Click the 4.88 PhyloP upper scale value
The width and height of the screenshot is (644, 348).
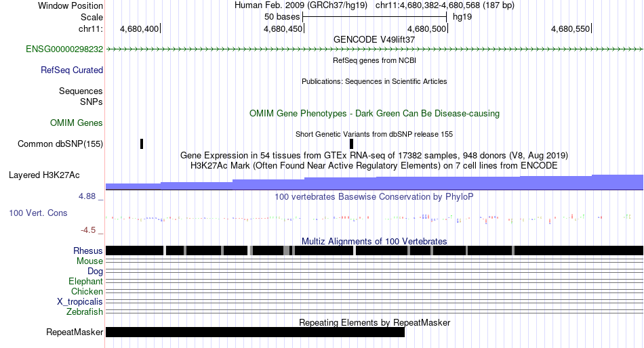(87, 196)
